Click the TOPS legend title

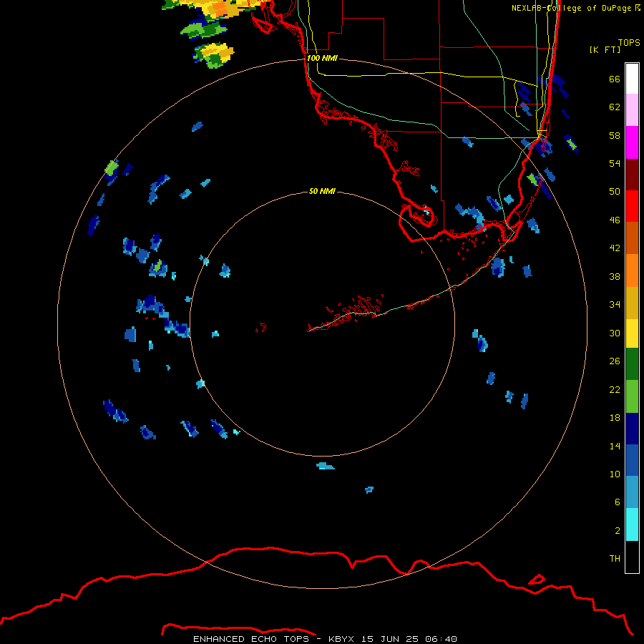coord(629,42)
